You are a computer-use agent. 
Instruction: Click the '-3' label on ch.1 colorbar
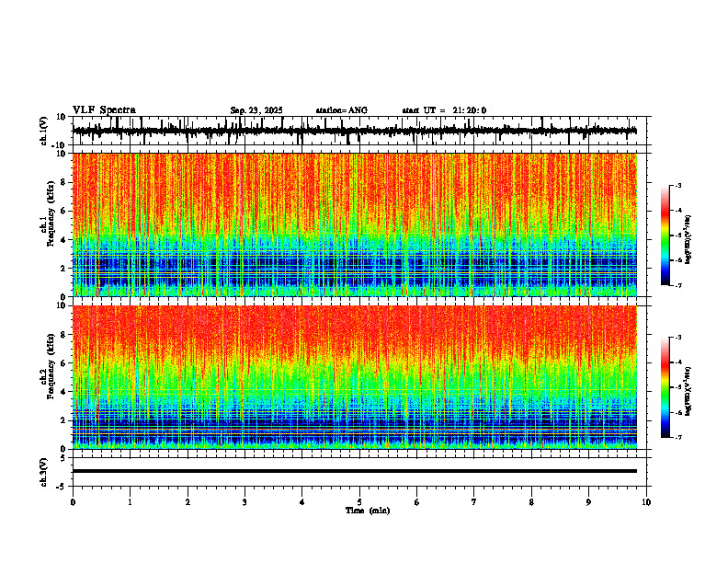pos(678,185)
